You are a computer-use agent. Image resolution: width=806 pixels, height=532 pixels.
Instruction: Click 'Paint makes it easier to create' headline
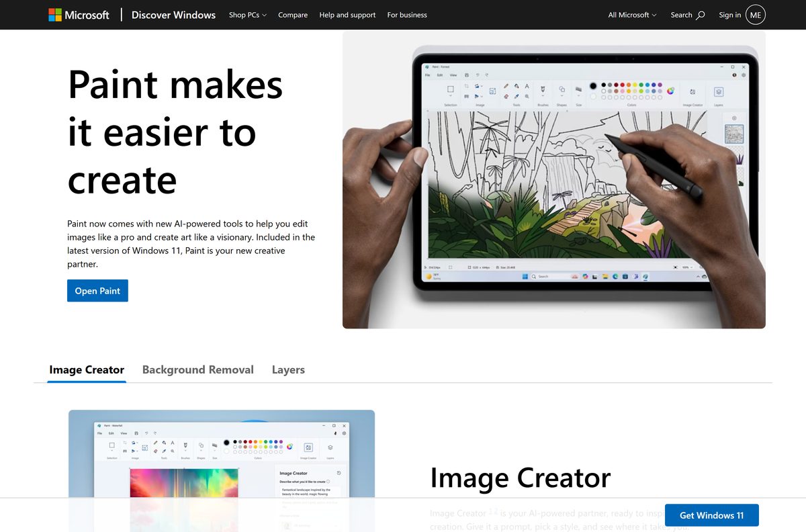(x=175, y=132)
